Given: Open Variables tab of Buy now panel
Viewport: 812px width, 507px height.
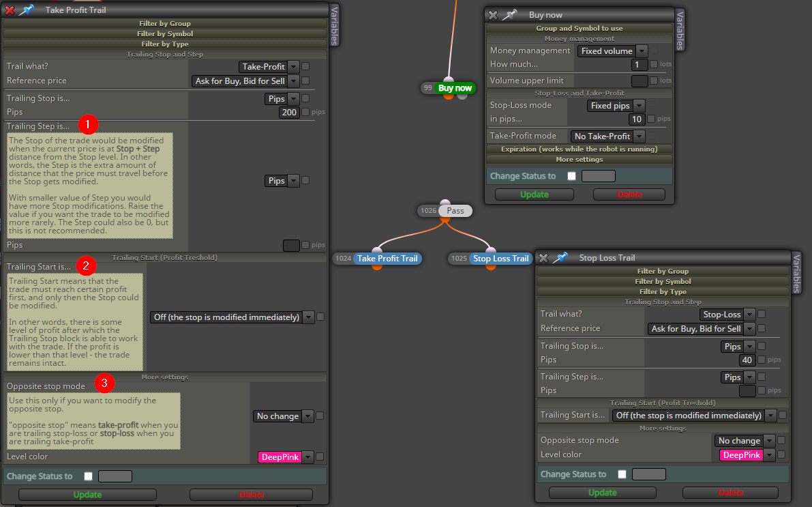Looking at the screenshot, I should pos(680,30).
